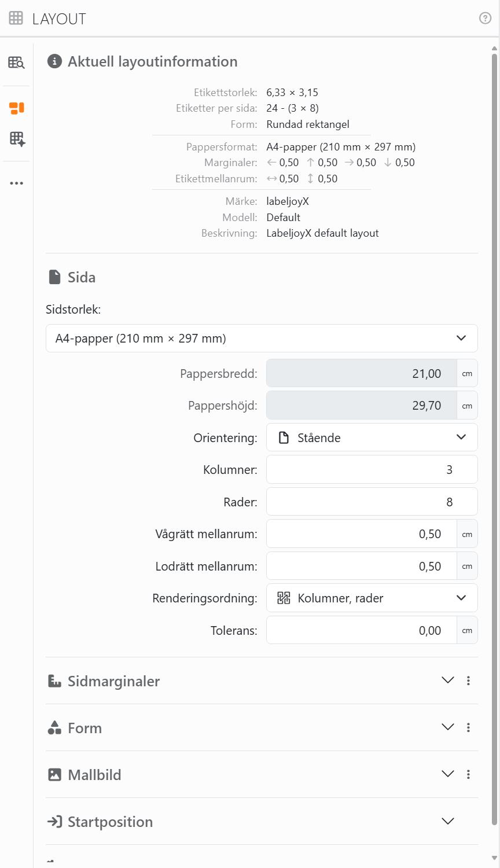This screenshot has width=500, height=868.
Task: Open the help question mark icon
Action: [x=486, y=19]
